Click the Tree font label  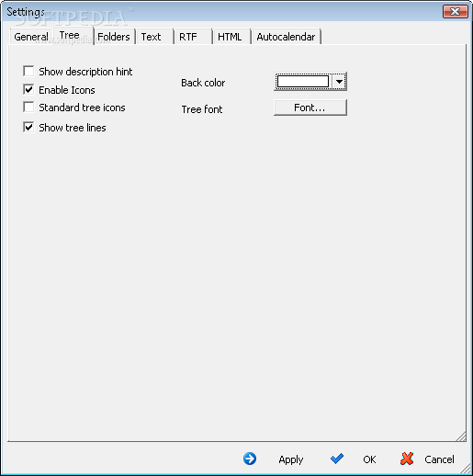202,109
